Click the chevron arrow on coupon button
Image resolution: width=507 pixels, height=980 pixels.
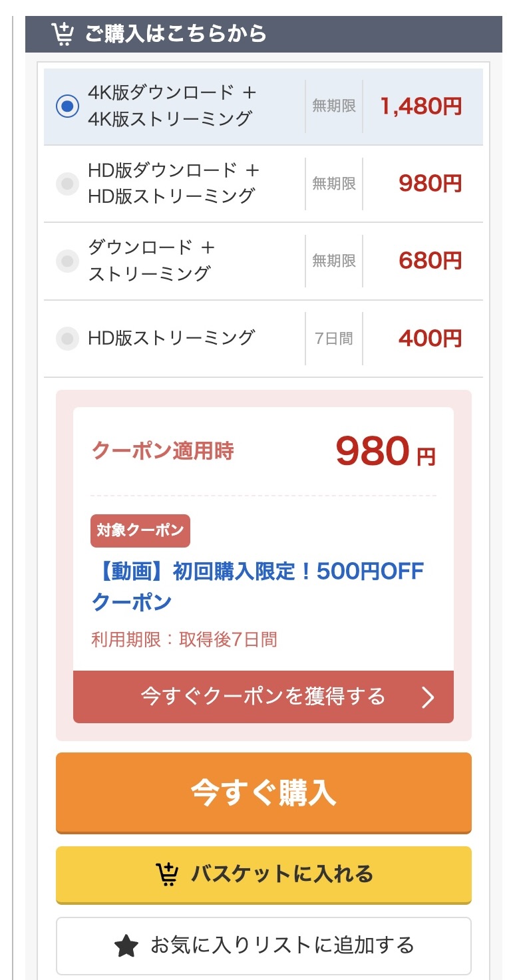428,697
